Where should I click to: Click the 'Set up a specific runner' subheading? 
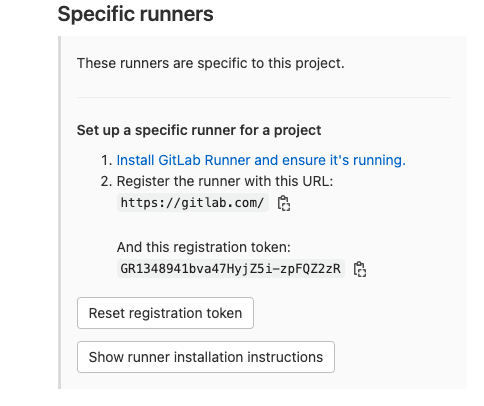199,130
